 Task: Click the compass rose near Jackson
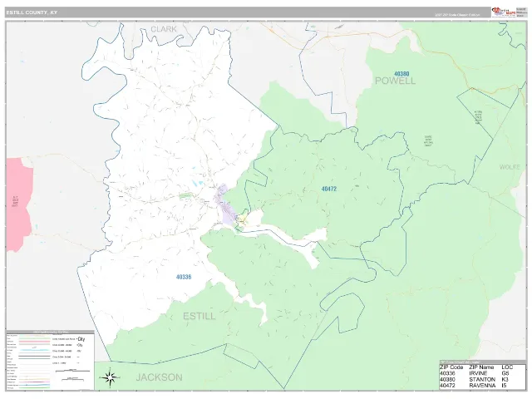pos(109,377)
